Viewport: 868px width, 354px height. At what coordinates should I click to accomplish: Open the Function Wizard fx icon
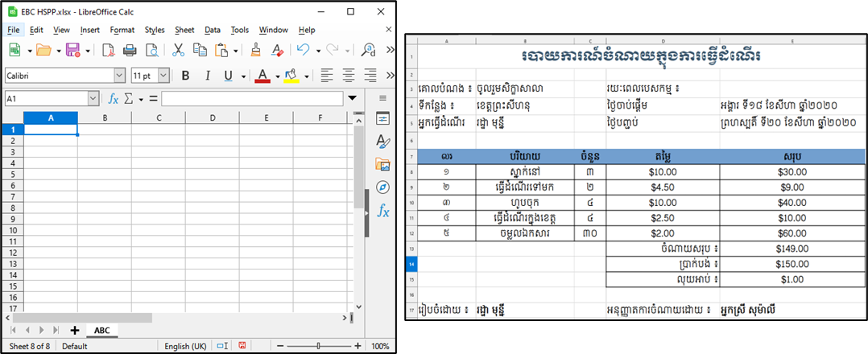tap(114, 99)
